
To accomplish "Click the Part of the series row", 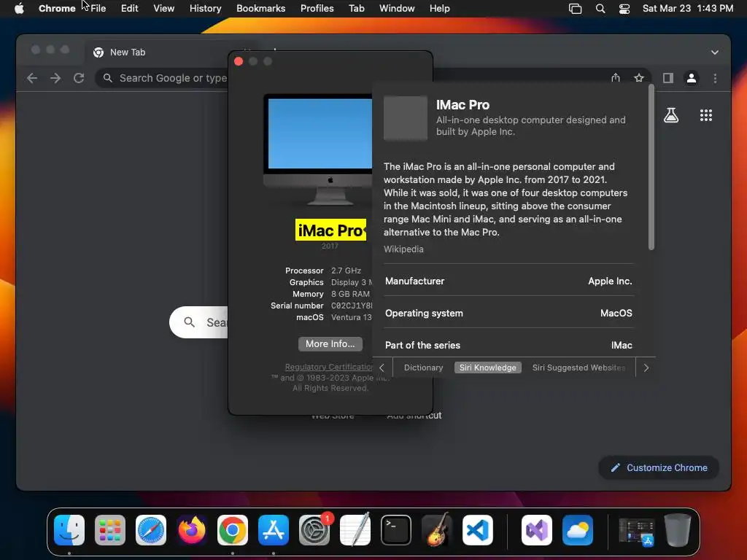I will click(508, 345).
